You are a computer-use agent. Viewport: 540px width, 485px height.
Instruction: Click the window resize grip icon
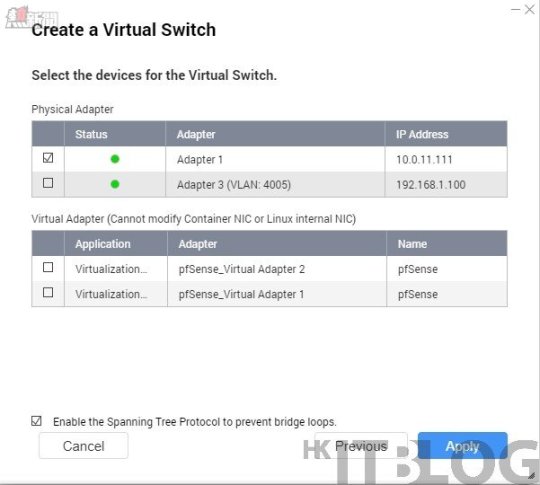click(x=531, y=475)
